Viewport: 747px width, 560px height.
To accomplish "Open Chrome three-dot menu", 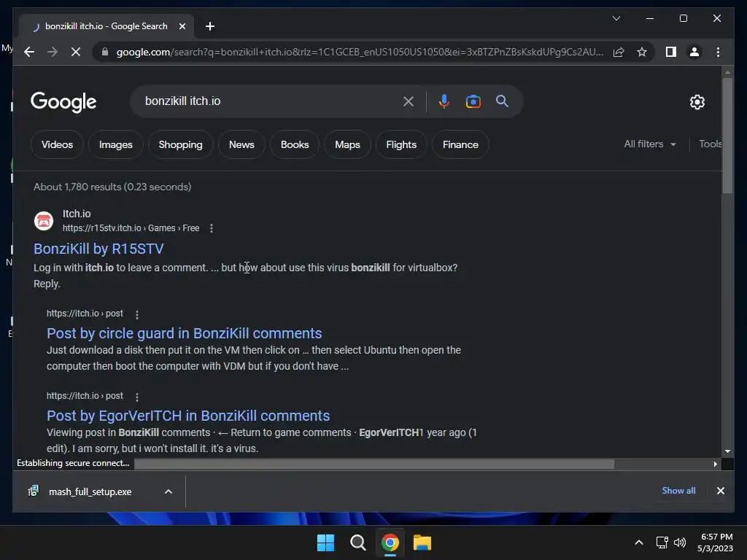I will [x=718, y=52].
